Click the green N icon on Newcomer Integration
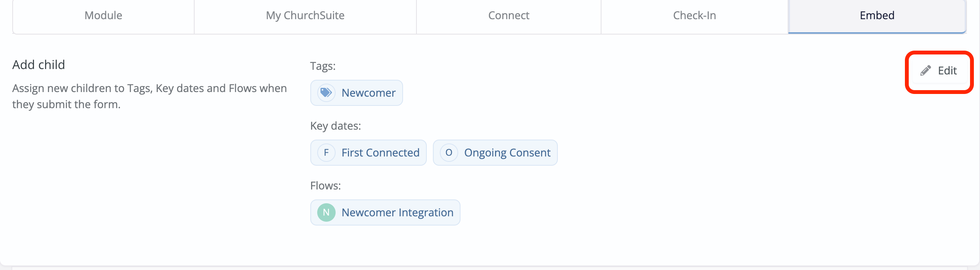Image resolution: width=980 pixels, height=270 pixels. 326,212
